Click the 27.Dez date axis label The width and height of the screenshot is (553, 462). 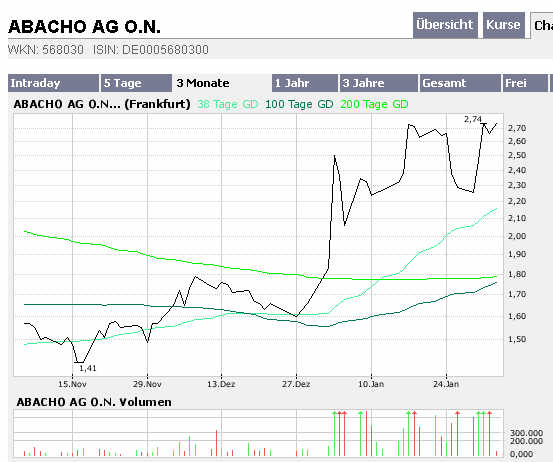[x=296, y=384]
